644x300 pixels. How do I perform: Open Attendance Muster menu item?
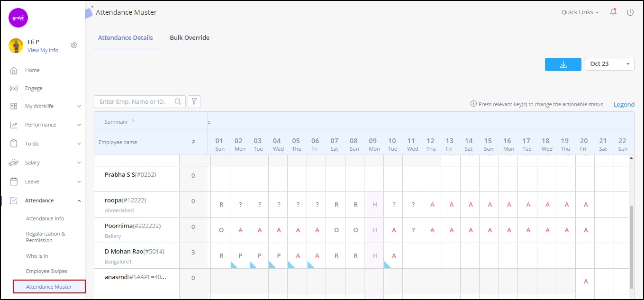coord(49,287)
